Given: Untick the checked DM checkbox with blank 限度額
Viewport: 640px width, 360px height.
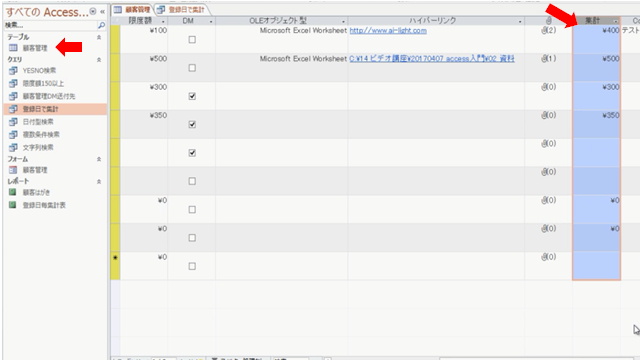Looking at the screenshot, I should [192, 153].
